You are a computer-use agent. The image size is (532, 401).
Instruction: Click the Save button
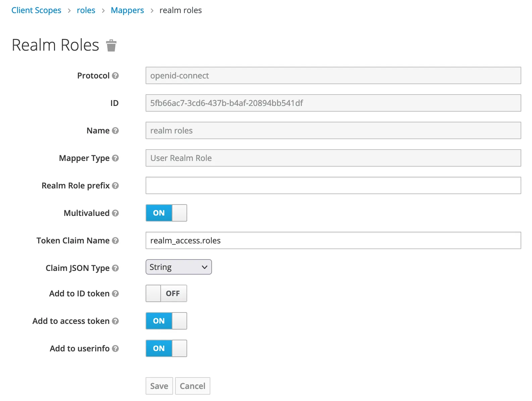pos(159,386)
